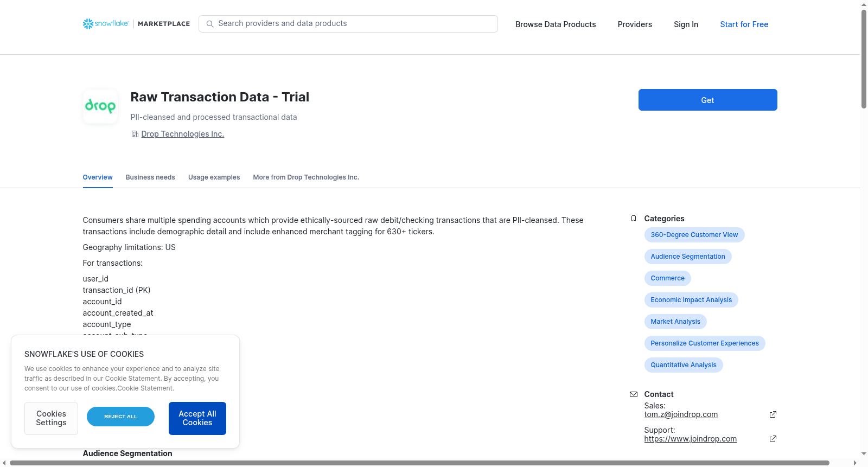Open external link icon beside support URL
The image size is (868, 467).
[x=773, y=439]
